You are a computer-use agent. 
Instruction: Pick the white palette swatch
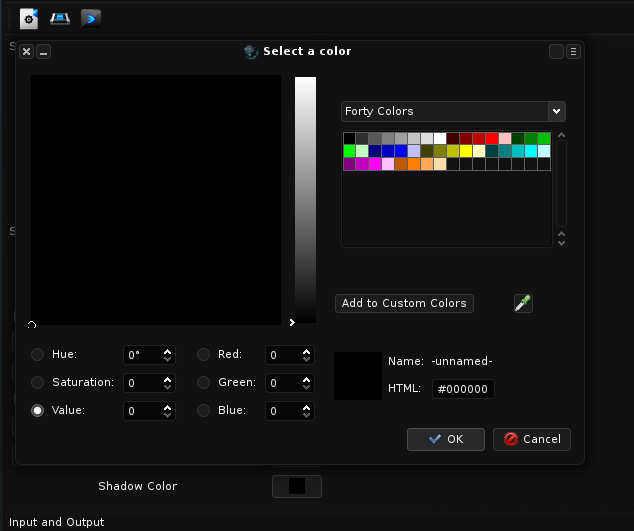tap(440, 138)
